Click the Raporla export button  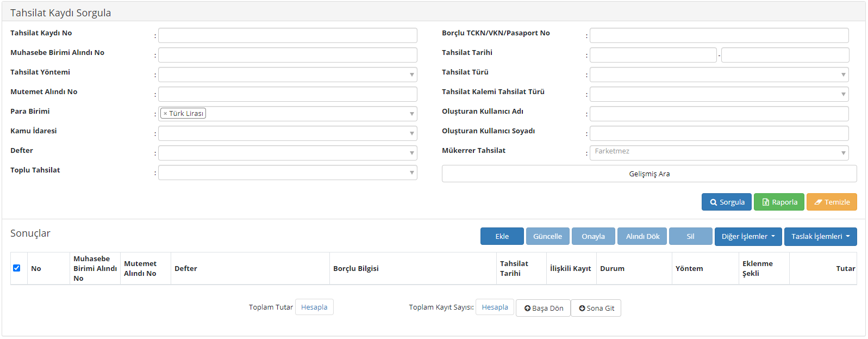779,202
